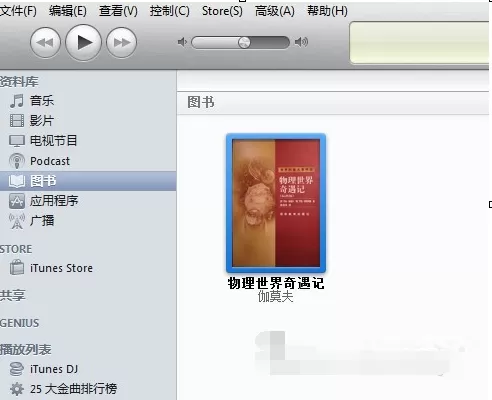Click the film strip icon beside 影片

pyautogui.click(x=17, y=121)
